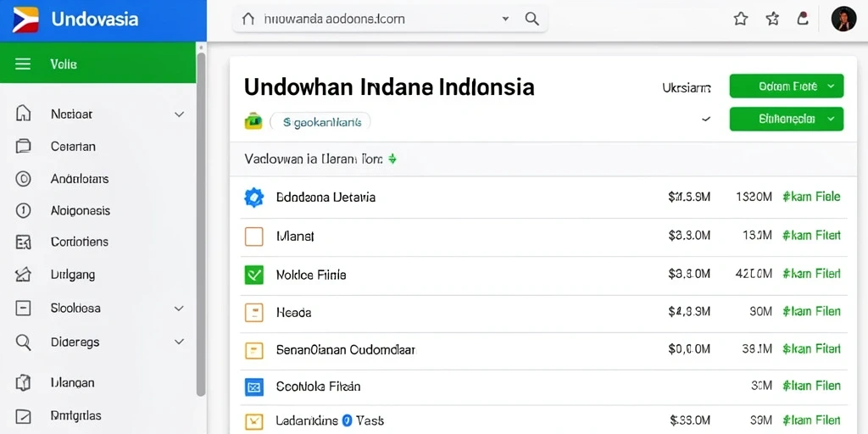Select Andolotars in the sidebar

tap(80, 179)
